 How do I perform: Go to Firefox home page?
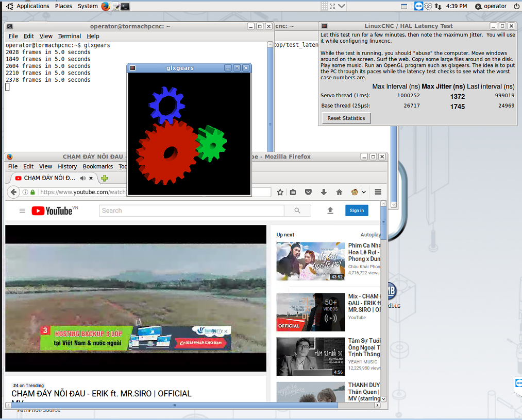(x=339, y=192)
